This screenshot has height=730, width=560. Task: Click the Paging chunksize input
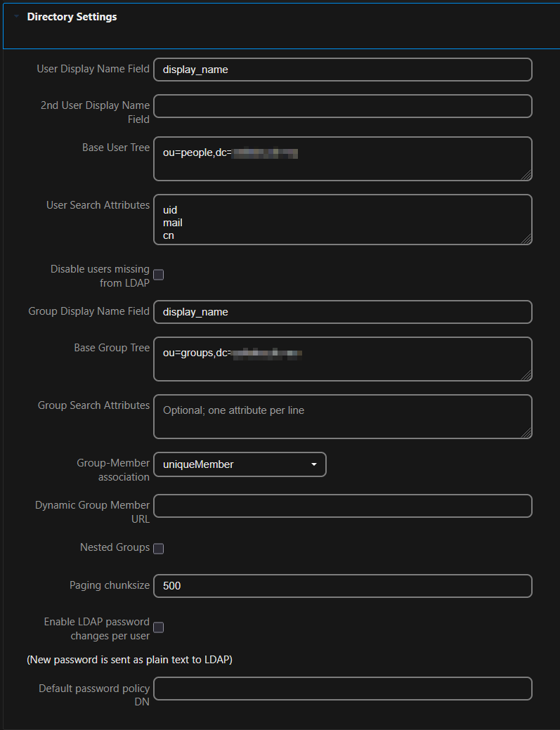click(342, 585)
